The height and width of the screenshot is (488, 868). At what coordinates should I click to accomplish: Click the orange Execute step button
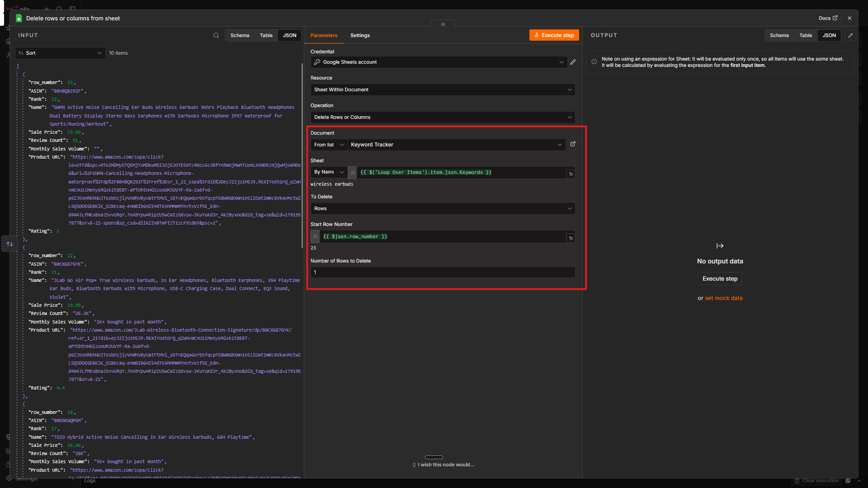coord(554,35)
